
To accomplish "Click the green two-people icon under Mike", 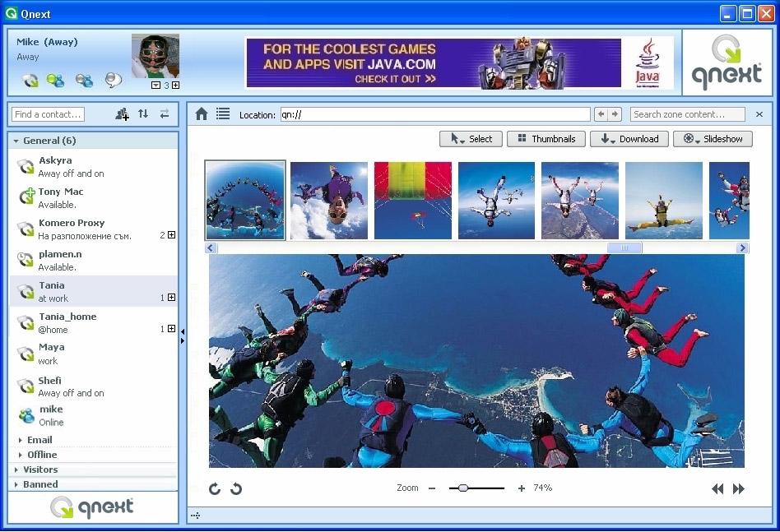I will click(x=55, y=80).
